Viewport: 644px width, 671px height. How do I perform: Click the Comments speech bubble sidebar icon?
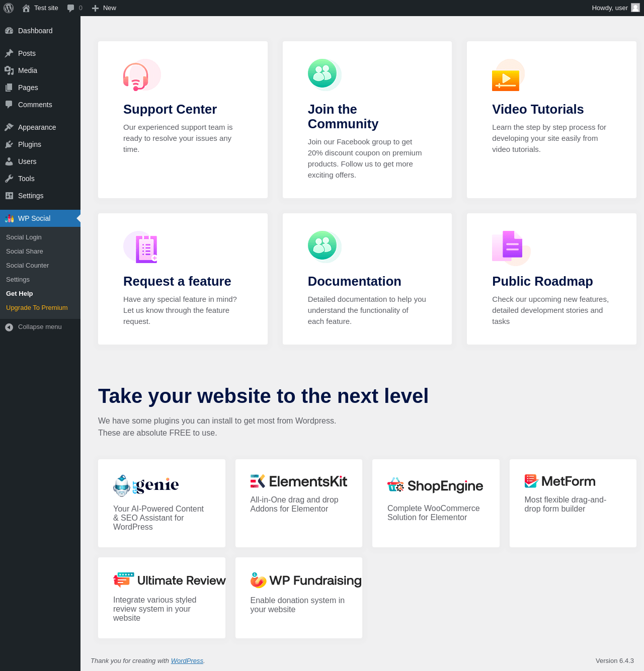pyautogui.click(x=9, y=105)
